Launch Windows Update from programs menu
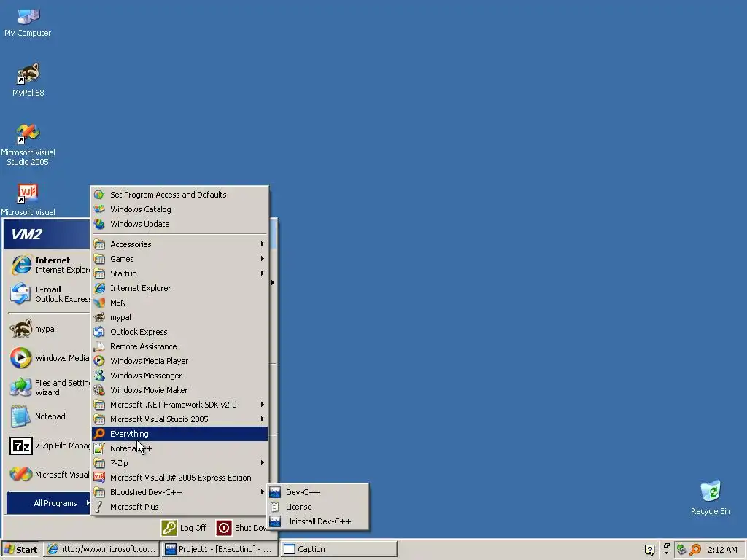This screenshot has width=747, height=560. click(179, 224)
